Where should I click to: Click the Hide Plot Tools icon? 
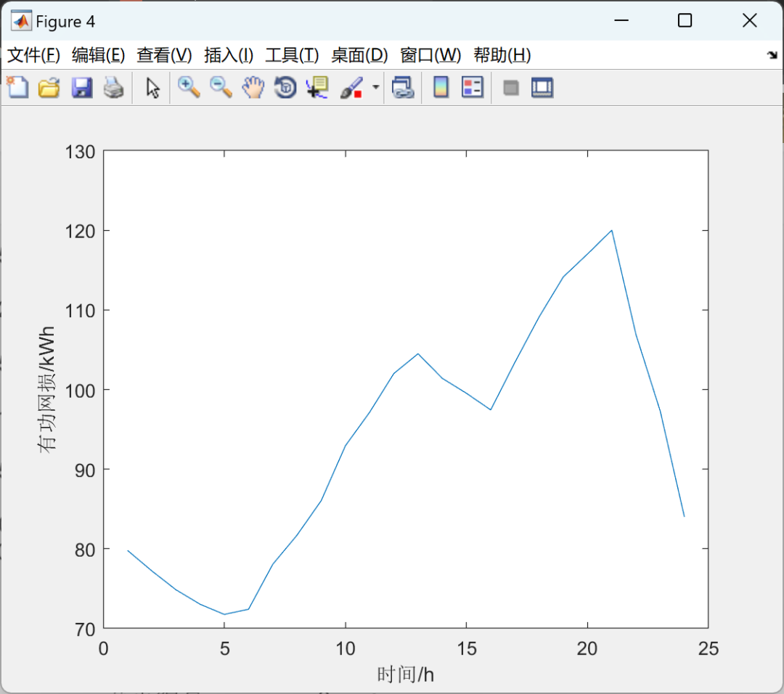tap(510, 88)
